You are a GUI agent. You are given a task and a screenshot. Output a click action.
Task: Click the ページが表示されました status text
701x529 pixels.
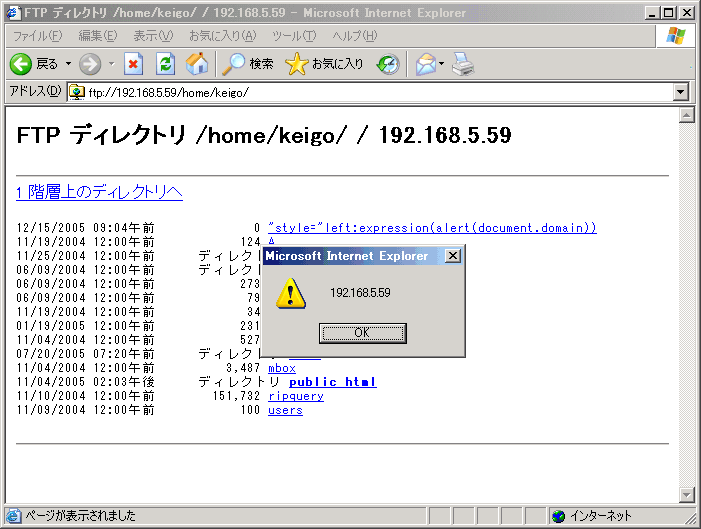(80, 516)
